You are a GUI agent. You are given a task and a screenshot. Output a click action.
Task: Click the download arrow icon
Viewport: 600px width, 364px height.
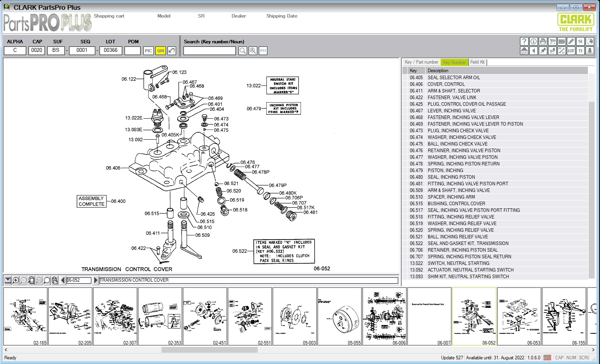(590, 51)
